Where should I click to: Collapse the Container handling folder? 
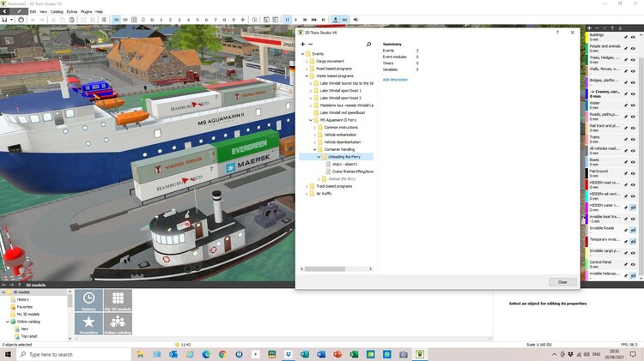click(x=314, y=149)
